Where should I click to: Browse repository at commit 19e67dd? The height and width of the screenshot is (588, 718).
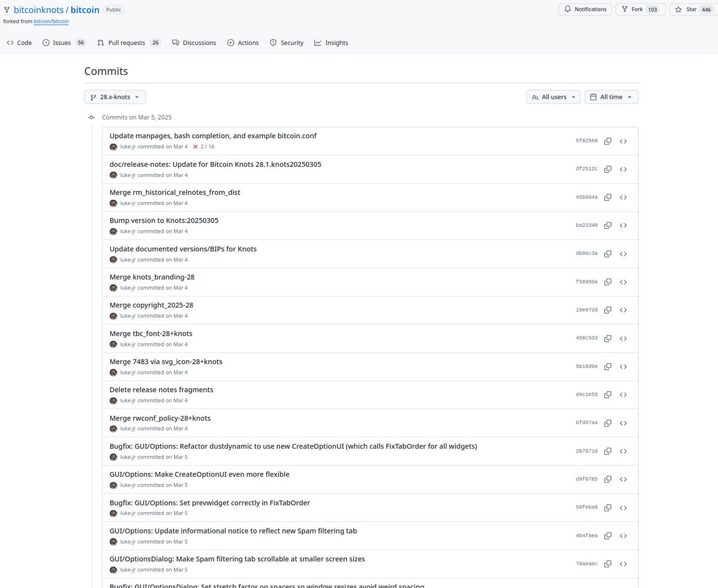coord(623,310)
